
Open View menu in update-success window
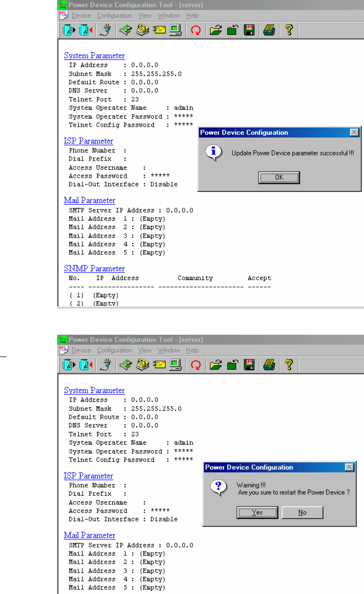tap(145, 16)
